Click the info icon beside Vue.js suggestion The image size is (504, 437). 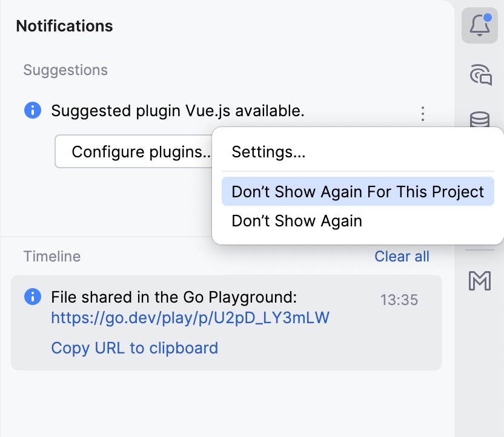(x=32, y=111)
